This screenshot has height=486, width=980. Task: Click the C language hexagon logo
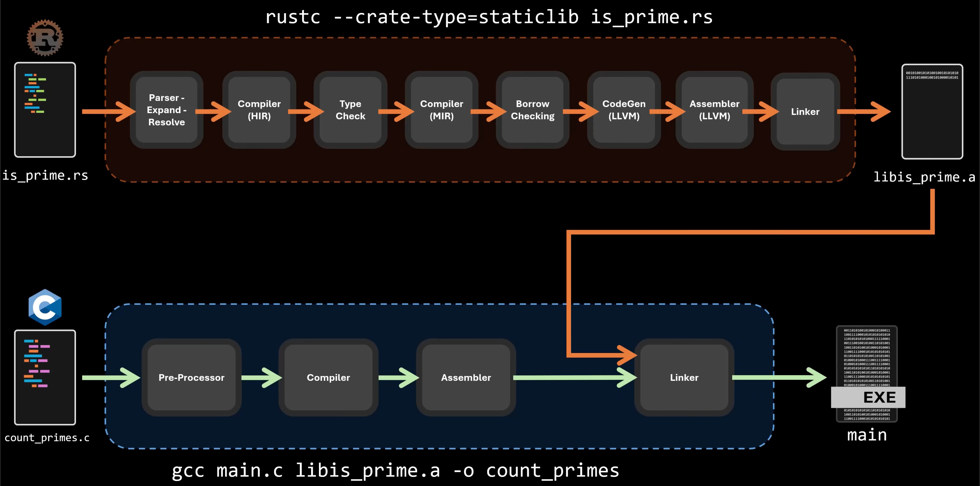pos(45,307)
